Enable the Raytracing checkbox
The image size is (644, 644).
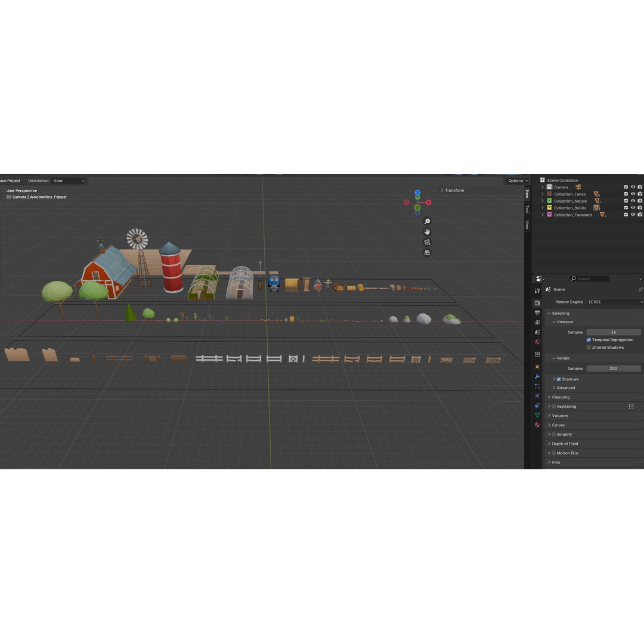[x=553, y=407]
